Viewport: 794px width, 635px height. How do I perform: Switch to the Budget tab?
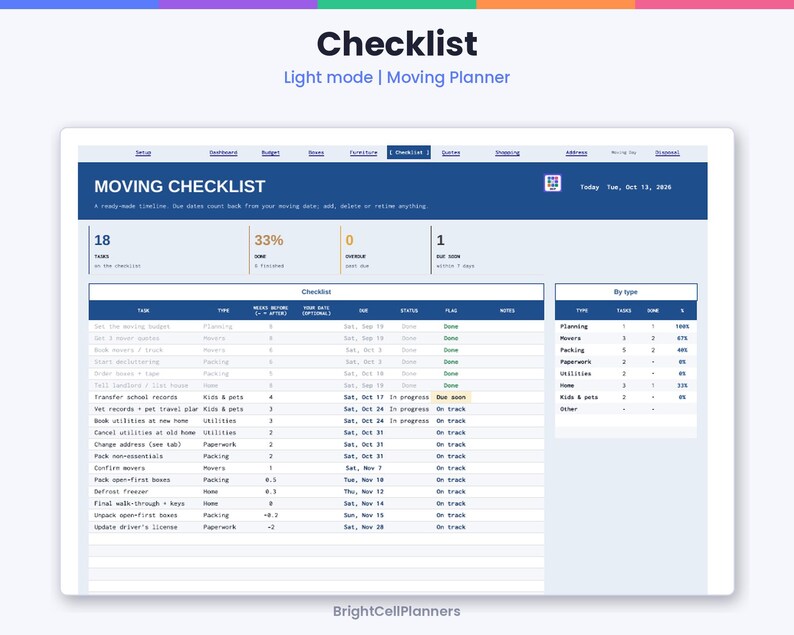(x=270, y=152)
